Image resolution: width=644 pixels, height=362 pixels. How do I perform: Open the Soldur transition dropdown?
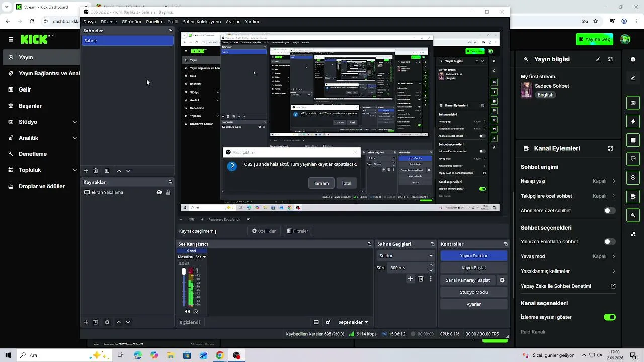pos(406,256)
